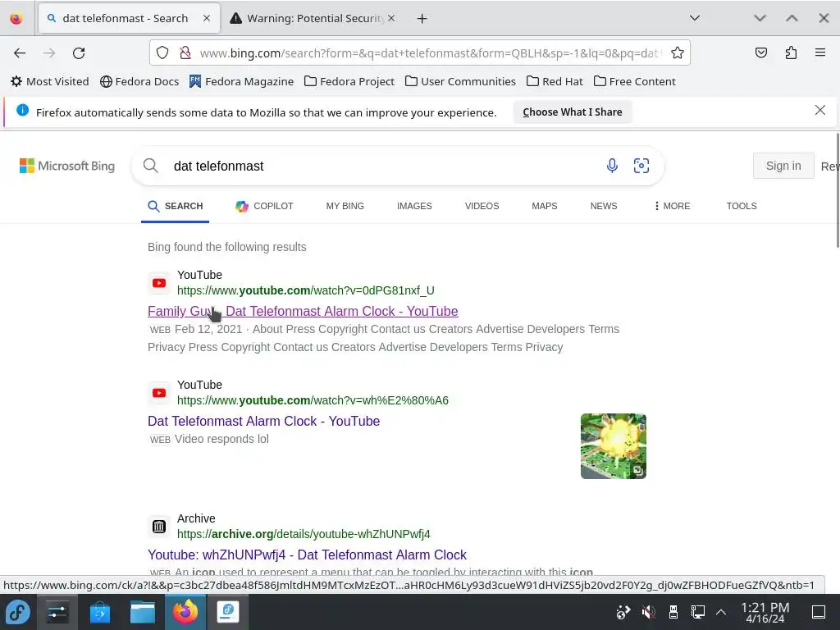The height and width of the screenshot is (630, 840).
Task: Expand the More search categories menu
Action: point(672,206)
